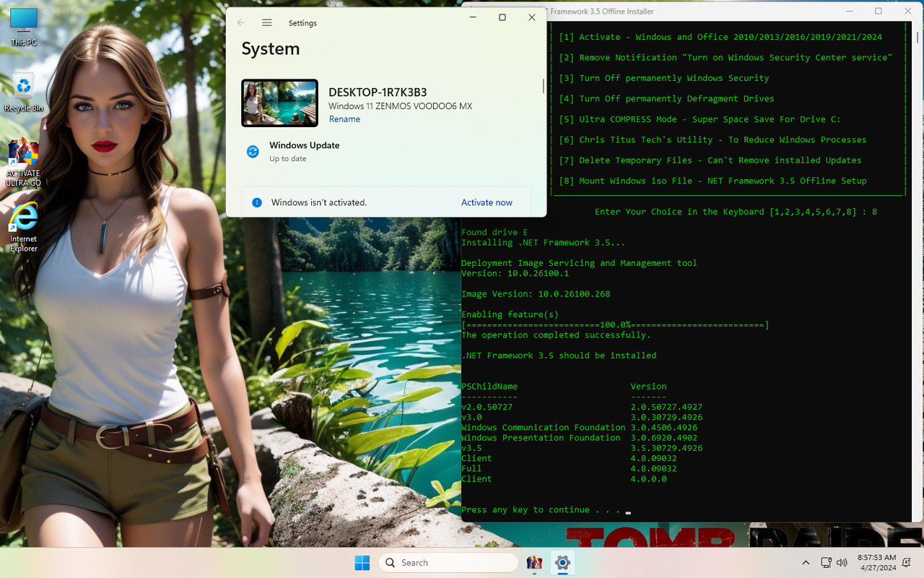Maximize the Settings window
Image resolution: width=924 pixels, height=578 pixels.
point(502,17)
